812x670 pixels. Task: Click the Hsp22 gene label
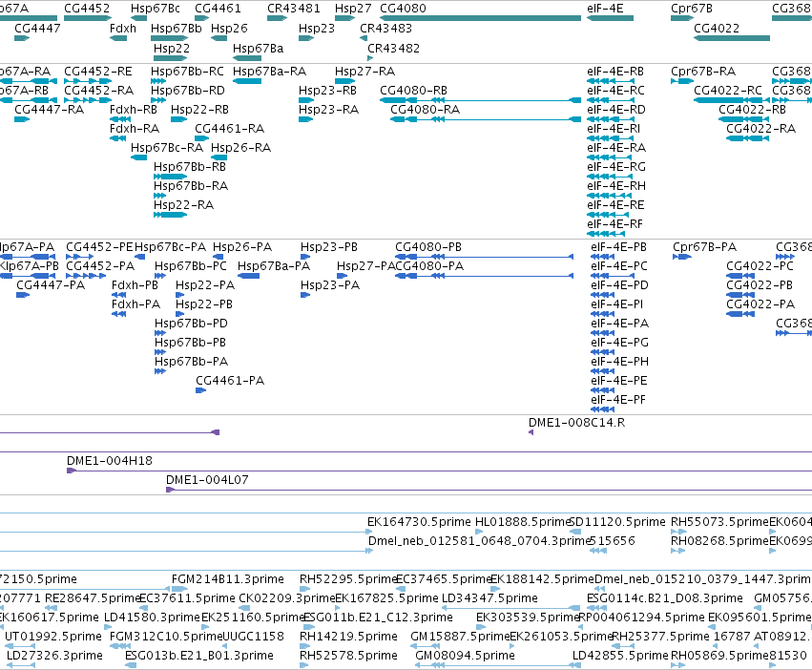172,48
